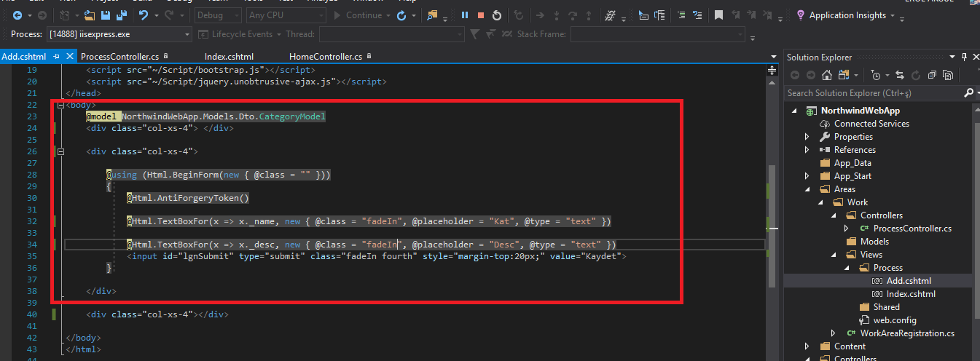
Task: Toggle auto-hide pin on Solution Explorer
Action: click(x=964, y=57)
